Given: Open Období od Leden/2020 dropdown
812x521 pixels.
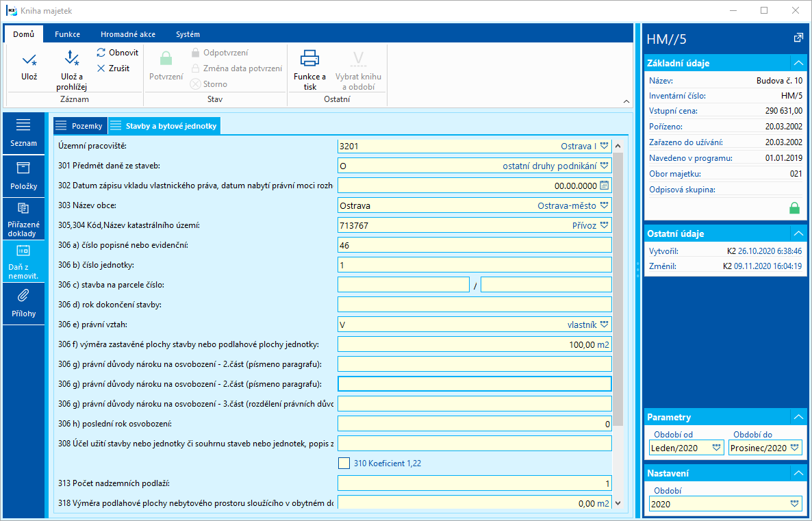Looking at the screenshot, I should click(x=717, y=448).
